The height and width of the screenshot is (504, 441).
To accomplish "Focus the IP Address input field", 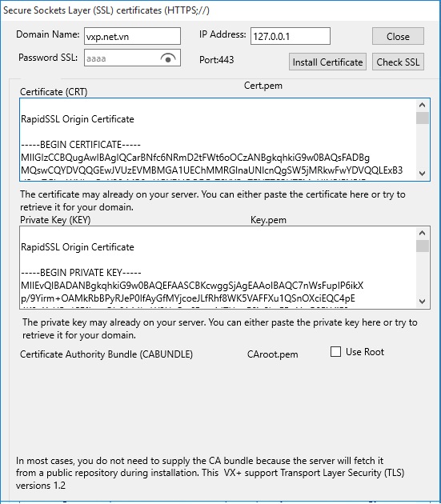I will pyautogui.click(x=291, y=36).
